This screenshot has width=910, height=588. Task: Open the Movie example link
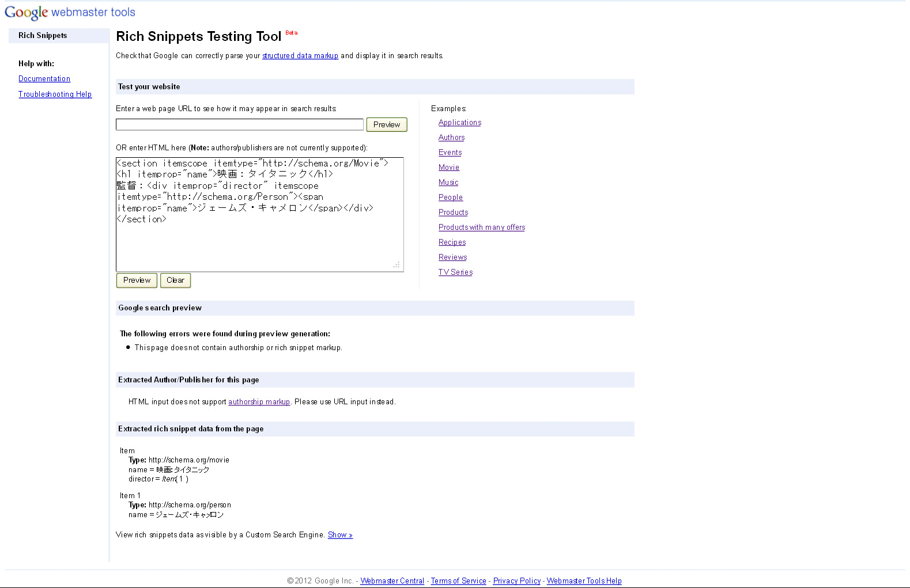tap(449, 168)
